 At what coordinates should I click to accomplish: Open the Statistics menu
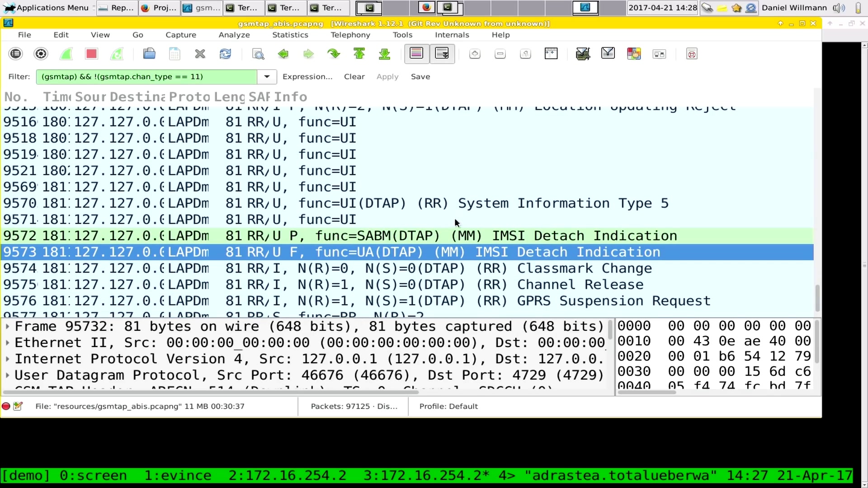290,35
